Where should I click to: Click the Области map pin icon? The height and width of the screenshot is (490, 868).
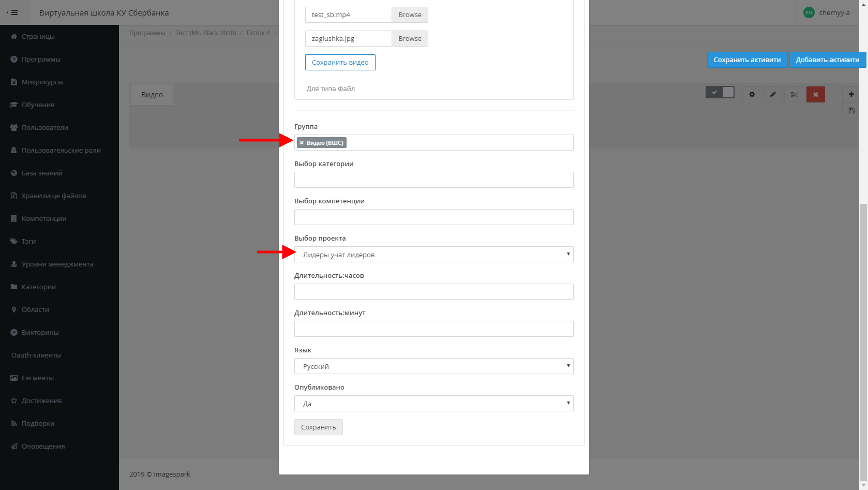(x=14, y=309)
